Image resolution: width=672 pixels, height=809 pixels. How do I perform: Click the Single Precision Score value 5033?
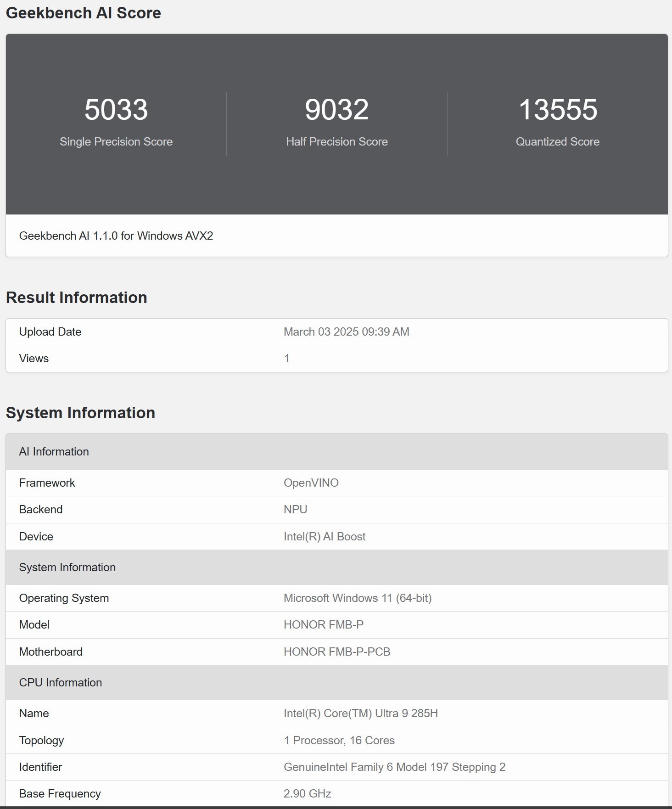(116, 110)
